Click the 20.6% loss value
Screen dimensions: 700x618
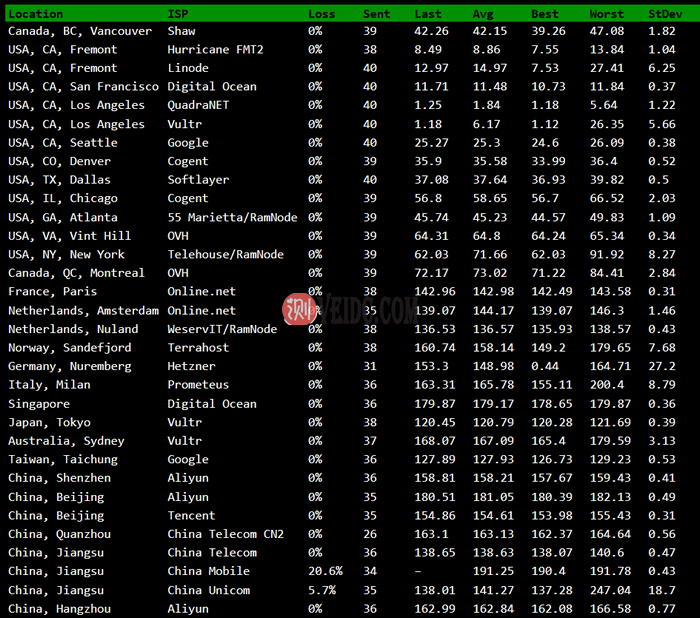pyautogui.click(x=326, y=571)
